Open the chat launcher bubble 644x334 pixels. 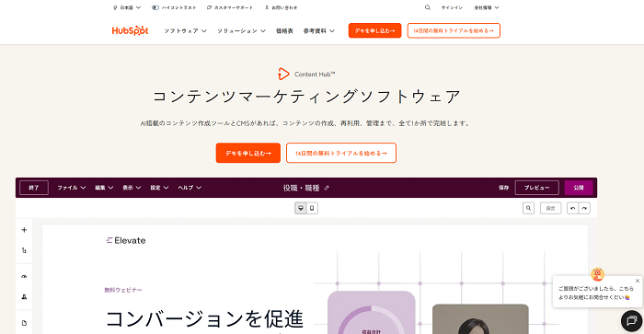631,321
